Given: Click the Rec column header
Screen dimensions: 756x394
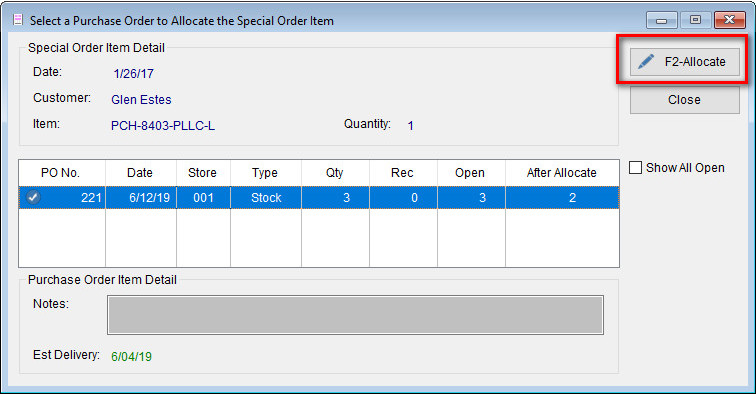Looking at the screenshot, I should pyautogui.click(x=403, y=173).
